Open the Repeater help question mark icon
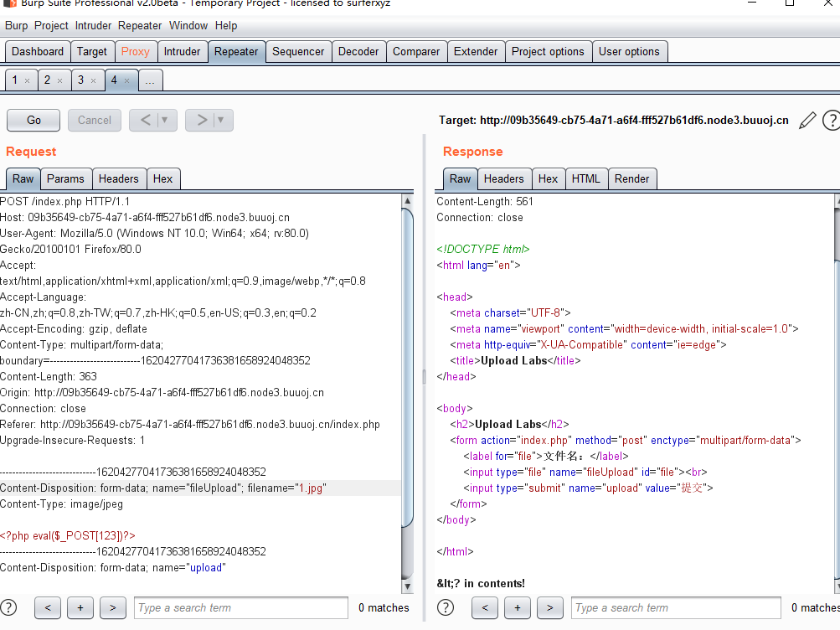The width and height of the screenshot is (840, 630). [x=832, y=120]
